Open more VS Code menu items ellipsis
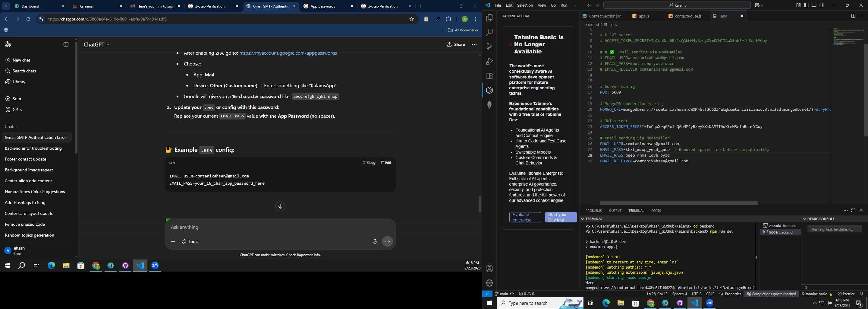 tap(576, 5)
